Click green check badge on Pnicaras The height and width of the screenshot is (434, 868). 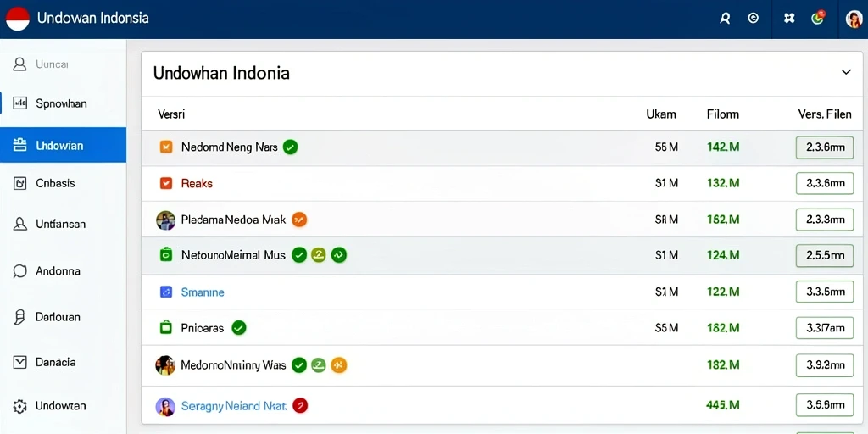[x=238, y=328]
